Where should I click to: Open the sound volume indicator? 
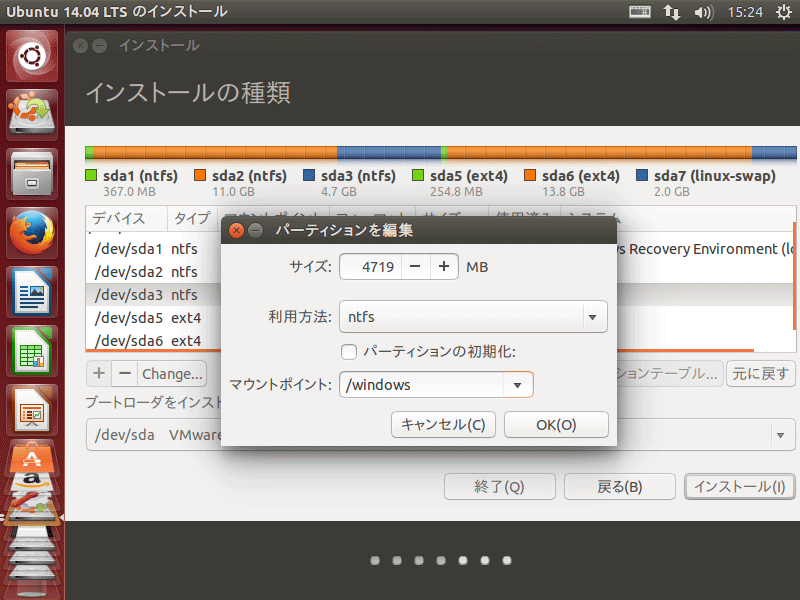[x=704, y=12]
